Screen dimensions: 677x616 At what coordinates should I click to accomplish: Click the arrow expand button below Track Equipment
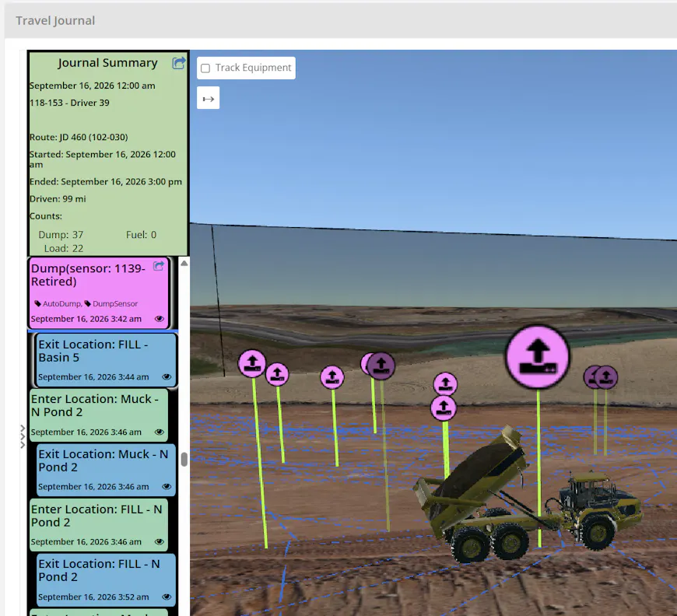pos(208,99)
